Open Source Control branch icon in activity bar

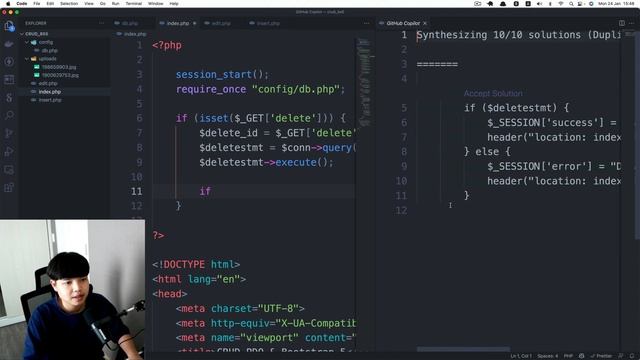click(x=9, y=133)
